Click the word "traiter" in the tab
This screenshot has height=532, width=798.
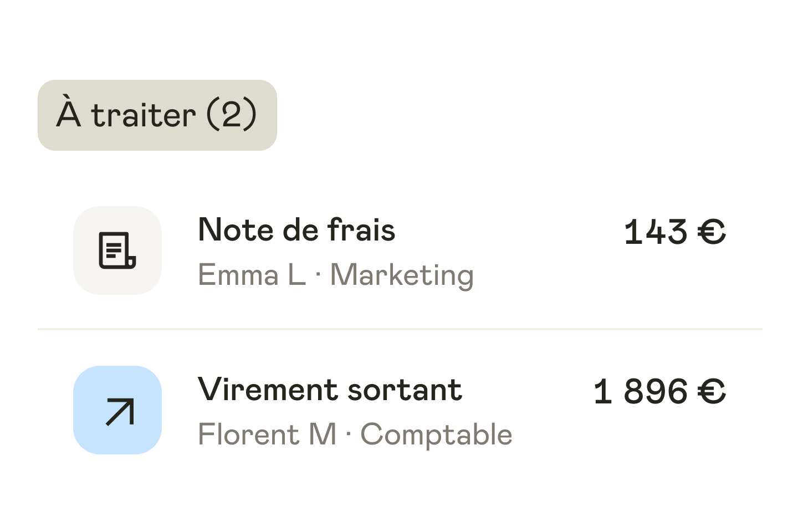coord(144,115)
